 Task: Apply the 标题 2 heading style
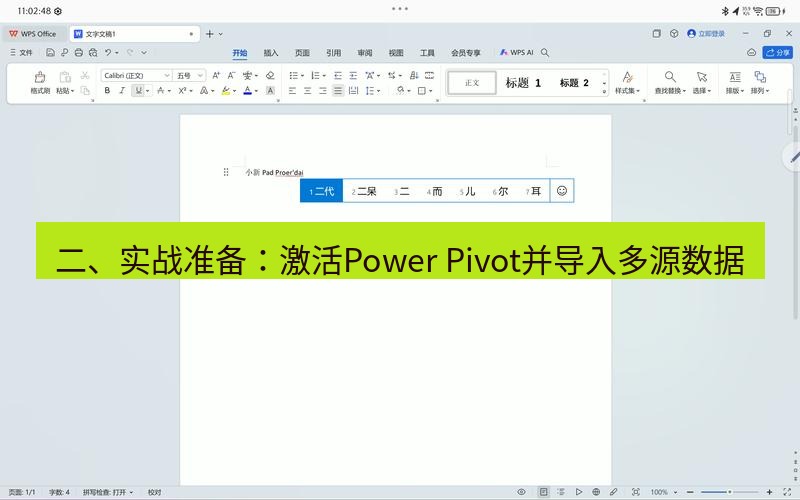tap(574, 83)
